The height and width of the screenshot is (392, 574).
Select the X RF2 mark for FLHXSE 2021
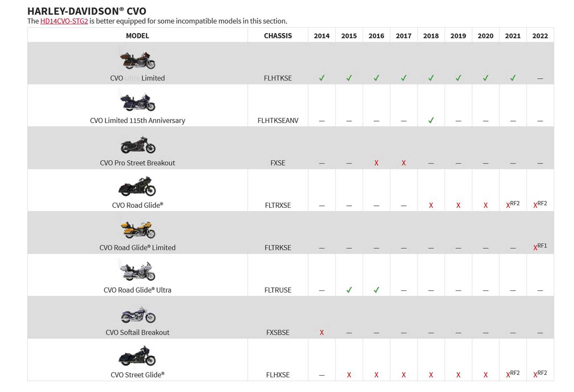click(x=513, y=374)
